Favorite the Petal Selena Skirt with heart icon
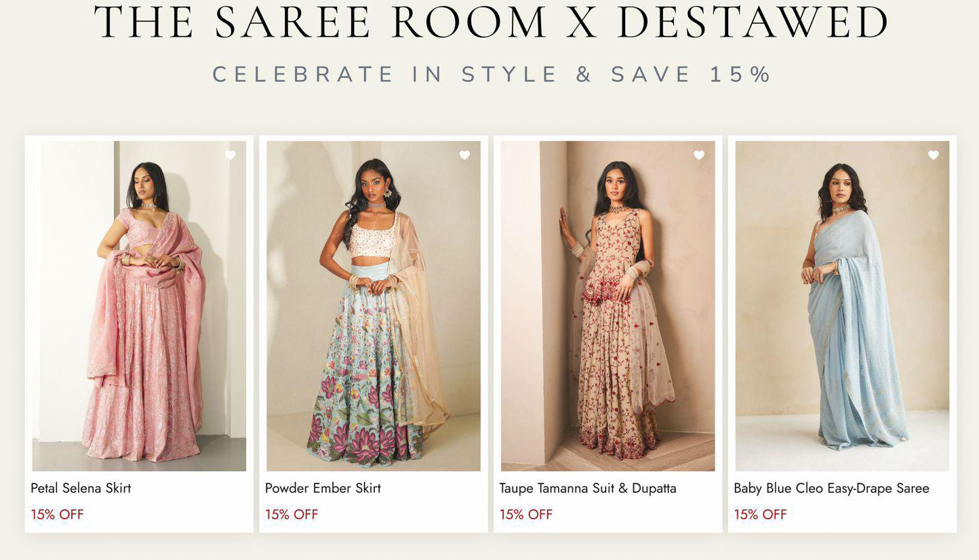 click(230, 155)
